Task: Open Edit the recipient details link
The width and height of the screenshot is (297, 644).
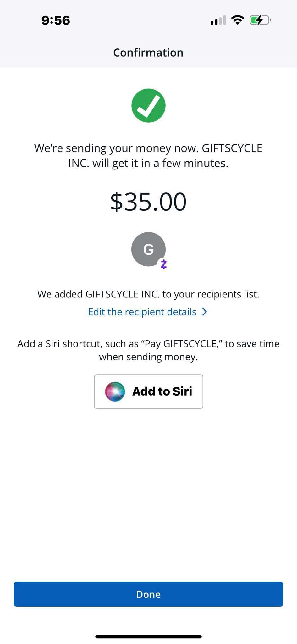Action: point(142,312)
